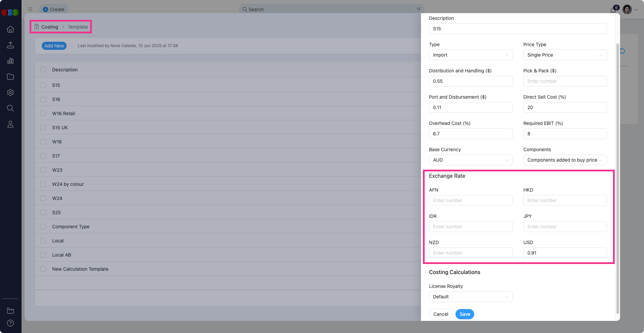
Task: Select all with Description header checkbox
Action: click(43, 70)
